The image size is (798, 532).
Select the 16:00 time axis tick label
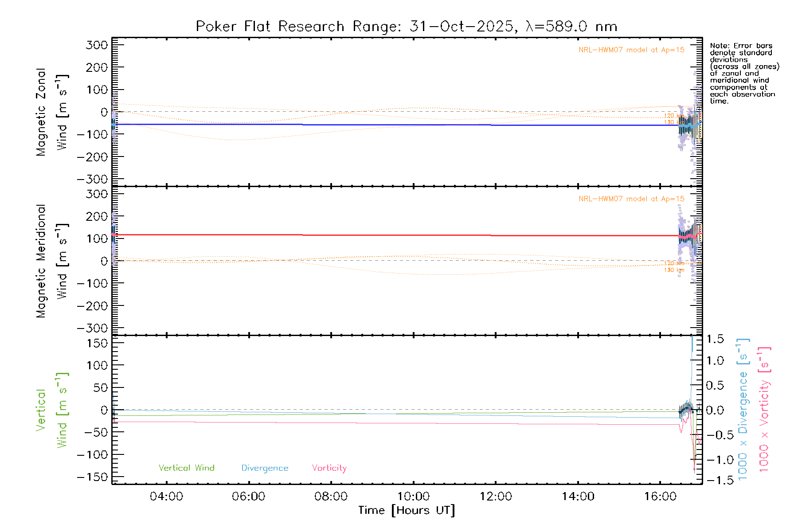660,497
